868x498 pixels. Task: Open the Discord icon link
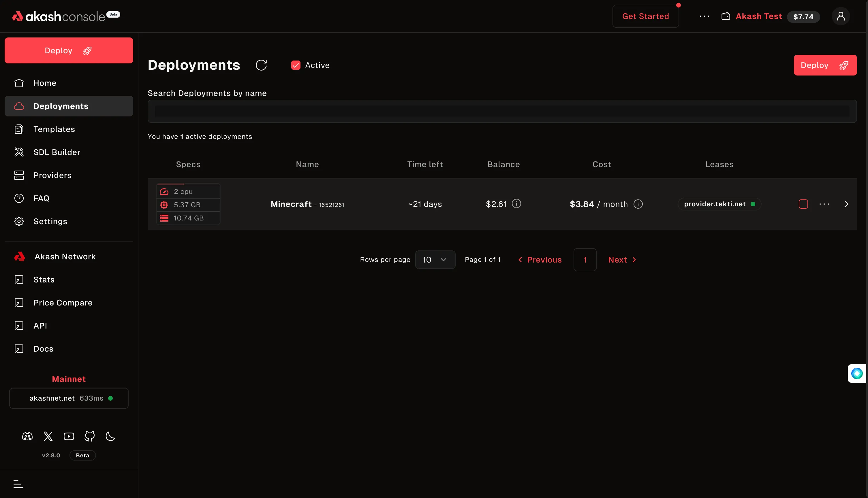point(27,436)
